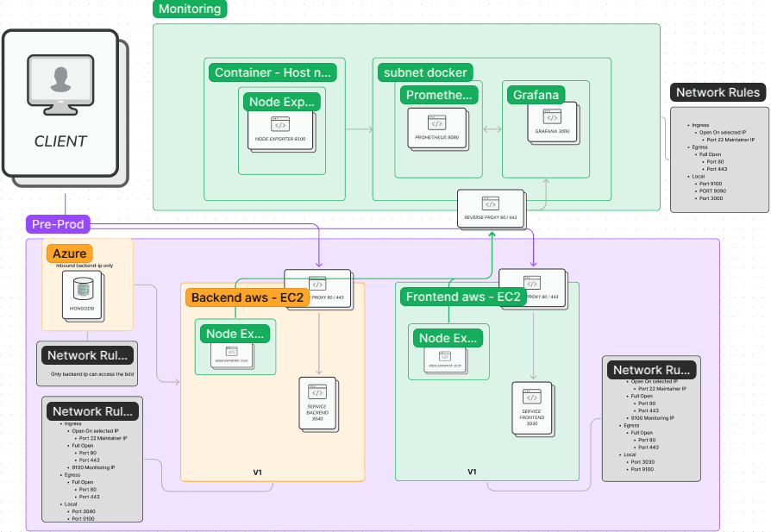Select the Node Exporter 9100 icon
Image resolution: width=771 pixels, height=532 pixels.
pyautogui.click(x=282, y=129)
